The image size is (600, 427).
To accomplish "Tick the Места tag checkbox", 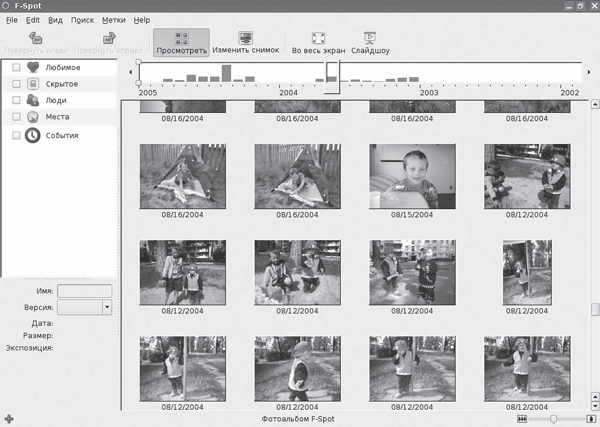I will (16, 118).
